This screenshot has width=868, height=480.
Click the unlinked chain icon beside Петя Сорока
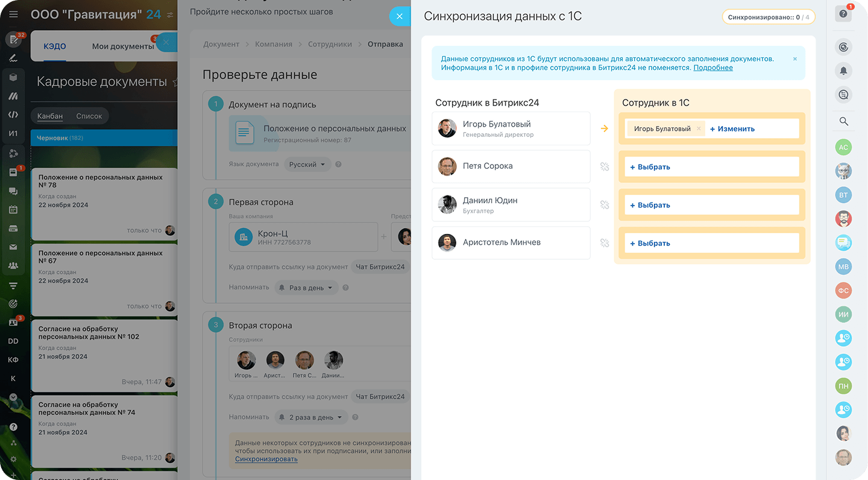tap(605, 166)
